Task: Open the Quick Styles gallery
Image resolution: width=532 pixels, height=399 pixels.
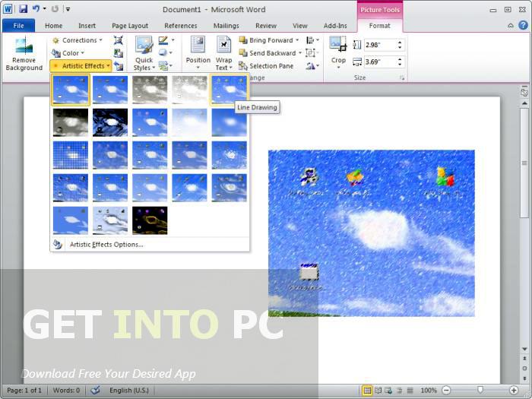Action: coord(144,53)
